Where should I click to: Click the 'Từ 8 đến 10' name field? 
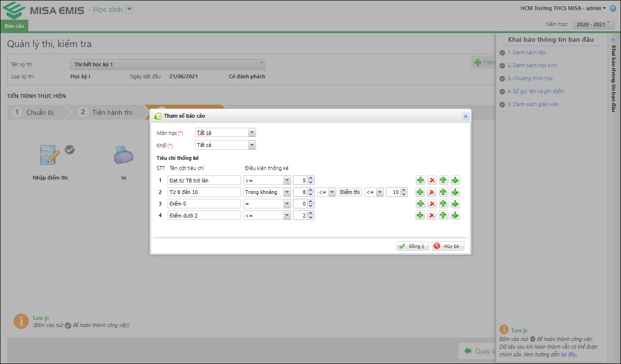coord(204,192)
